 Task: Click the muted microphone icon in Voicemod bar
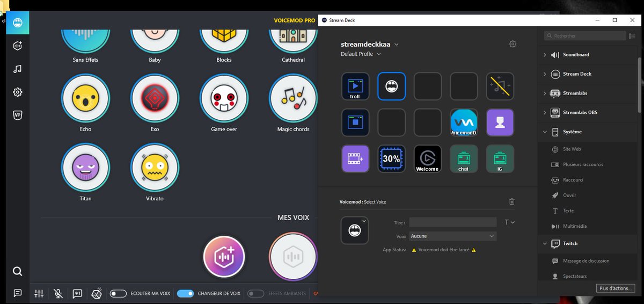(58, 294)
